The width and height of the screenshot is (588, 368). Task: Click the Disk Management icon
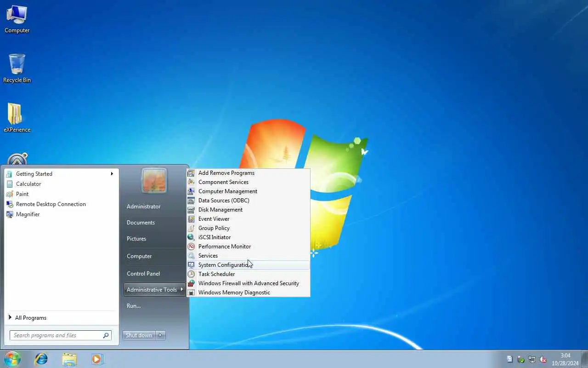[x=191, y=210]
